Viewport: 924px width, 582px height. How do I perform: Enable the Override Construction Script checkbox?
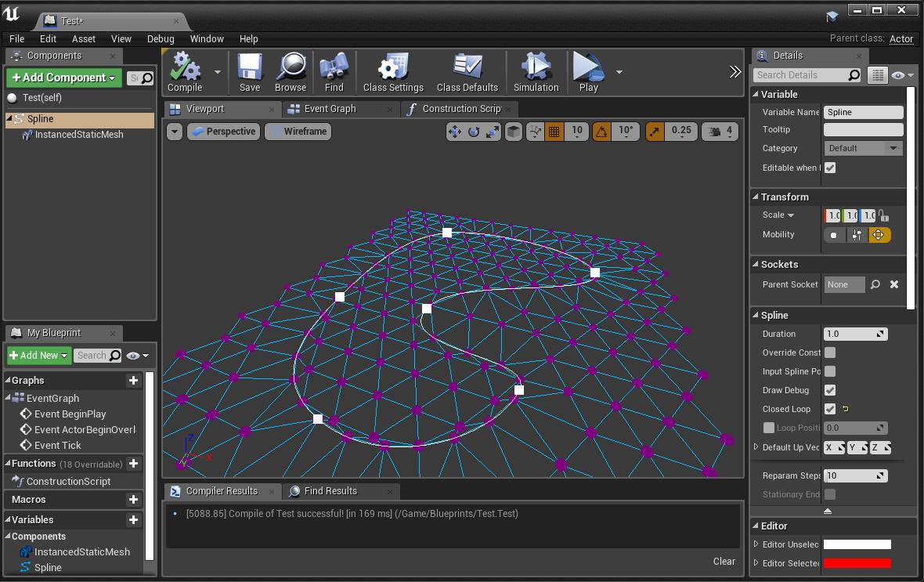[x=830, y=352]
